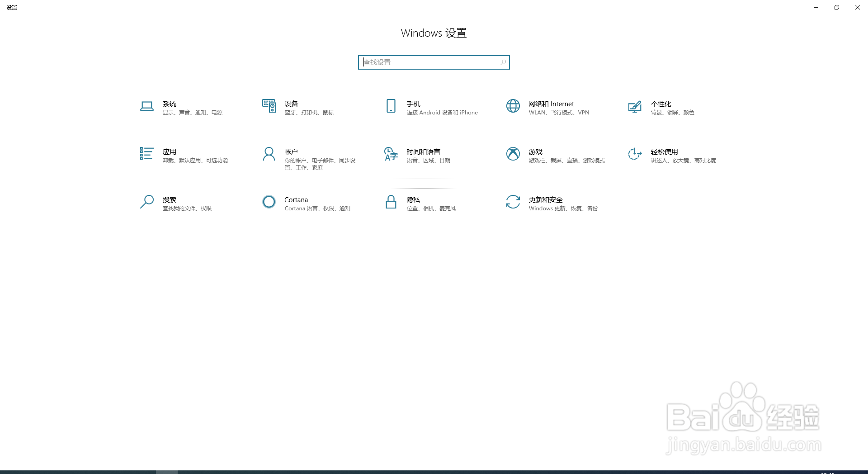
Task: Restore down the 设置 window
Action: pos(837,7)
